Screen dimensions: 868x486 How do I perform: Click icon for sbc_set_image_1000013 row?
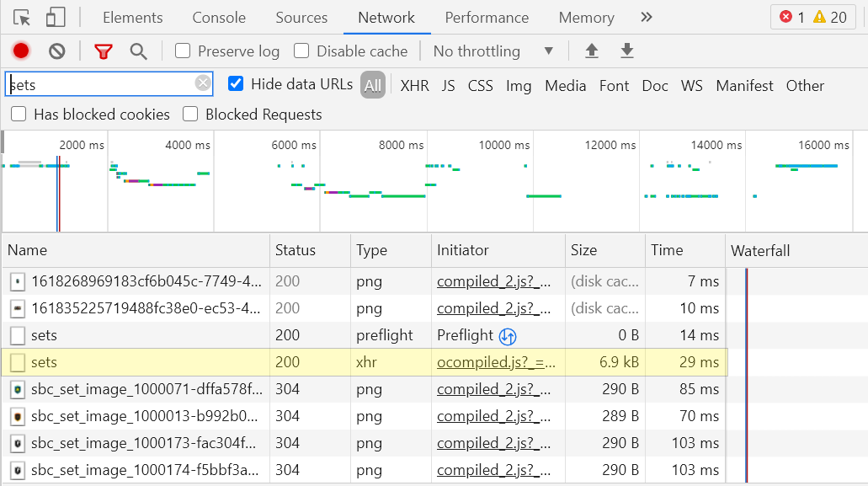[18, 416]
